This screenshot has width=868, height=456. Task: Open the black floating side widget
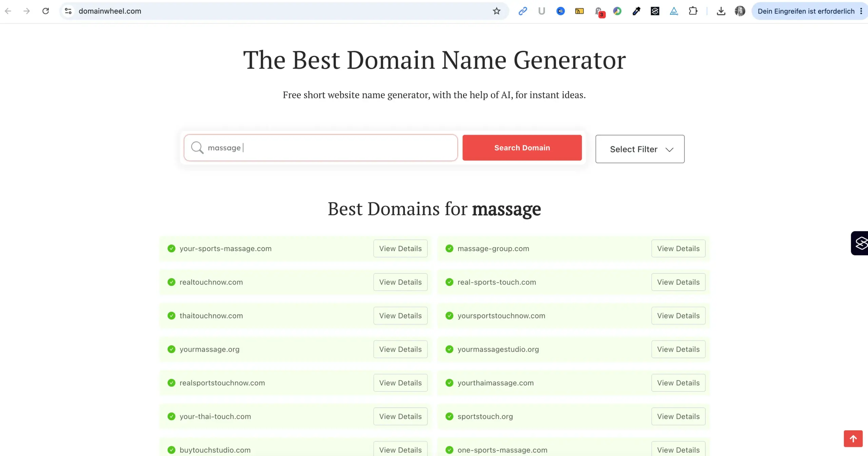tap(860, 243)
